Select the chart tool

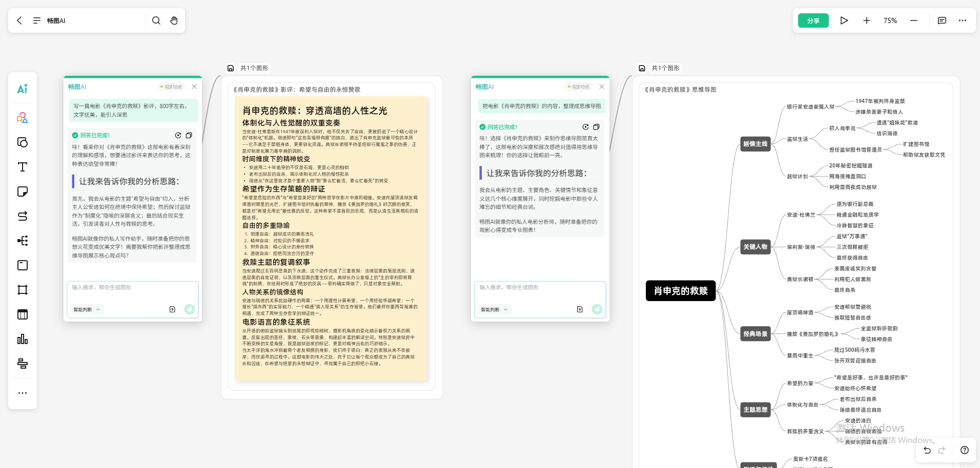(x=23, y=339)
